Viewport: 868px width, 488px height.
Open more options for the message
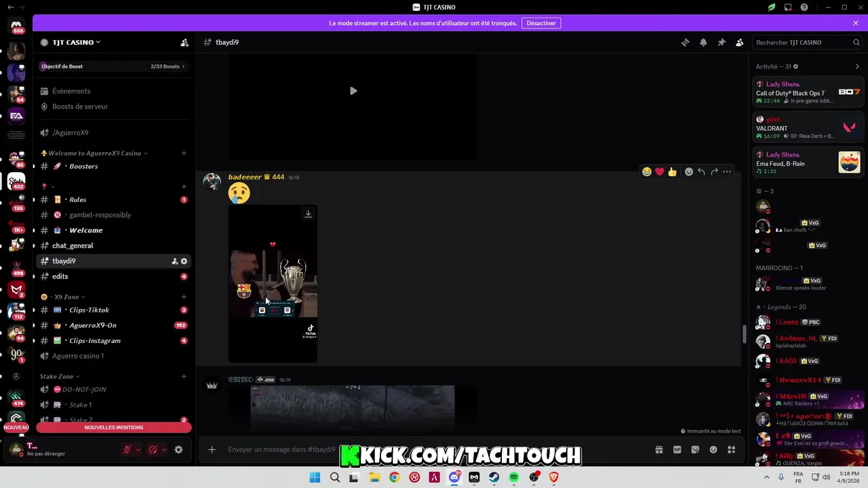(727, 171)
